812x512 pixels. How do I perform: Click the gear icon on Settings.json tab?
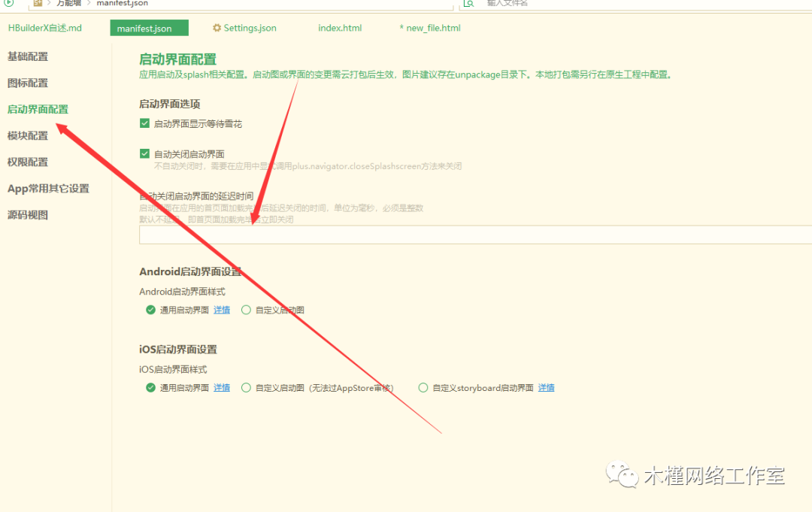[217, 28]
